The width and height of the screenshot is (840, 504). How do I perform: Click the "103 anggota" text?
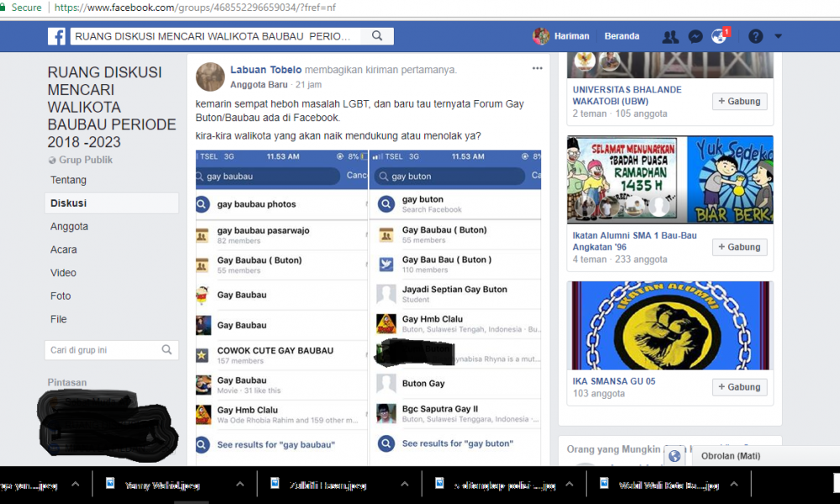click(598, 393)
